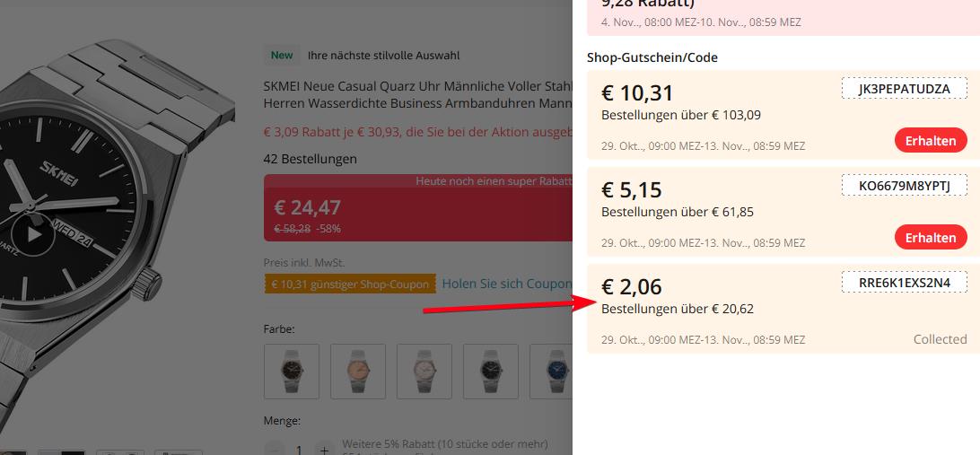980x455 pixels.
Task: Select the orange dial watch color swatch
Action: click(x=358, y=371)
